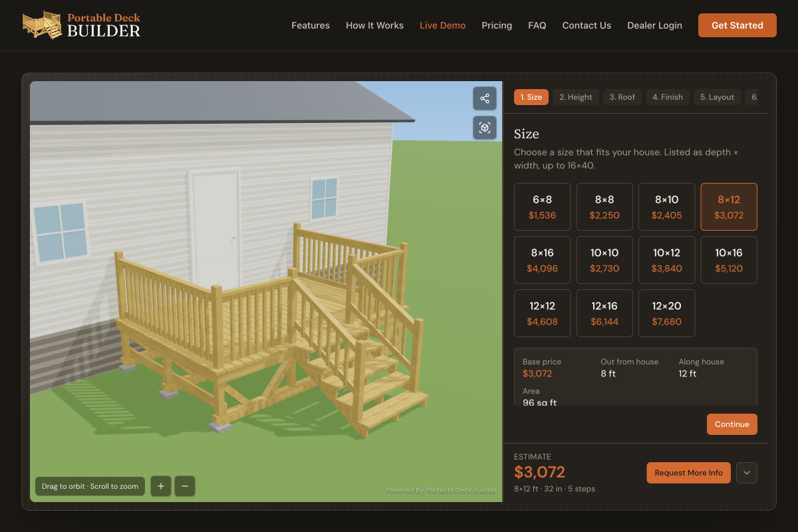
Task: Choose the 6×8 deck size $1,536
Action: coord(542,207)
